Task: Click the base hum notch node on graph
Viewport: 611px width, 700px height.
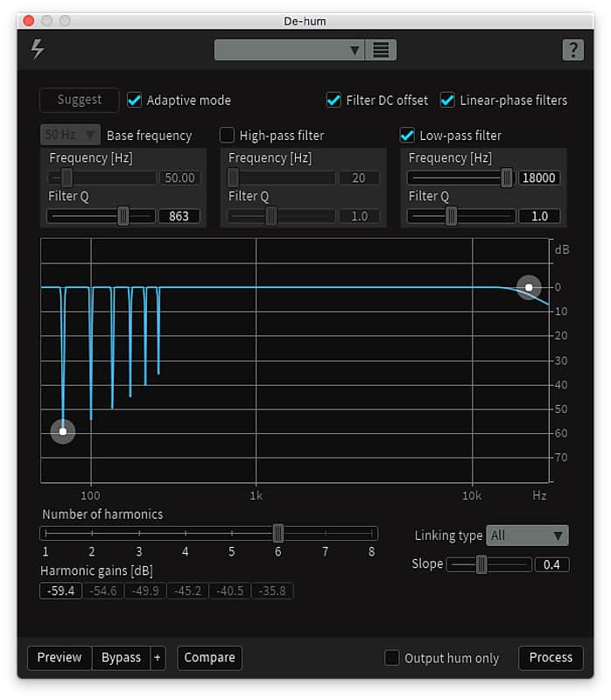Action: pos(63,431)
